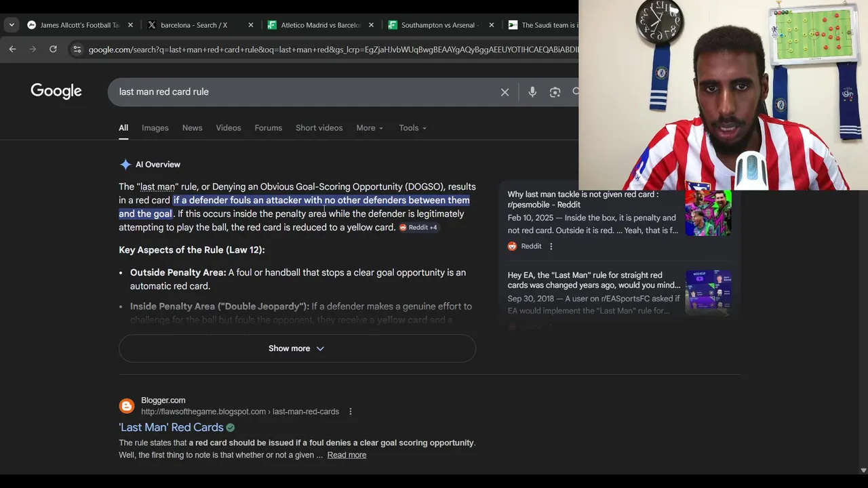Open the tab search dropdown arrow
868x488 pixels.
pos(12,25)
